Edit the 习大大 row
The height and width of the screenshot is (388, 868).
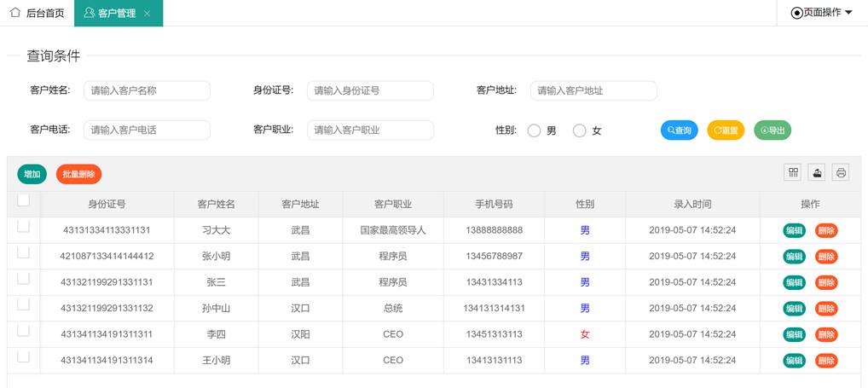[x=794, y=231]
